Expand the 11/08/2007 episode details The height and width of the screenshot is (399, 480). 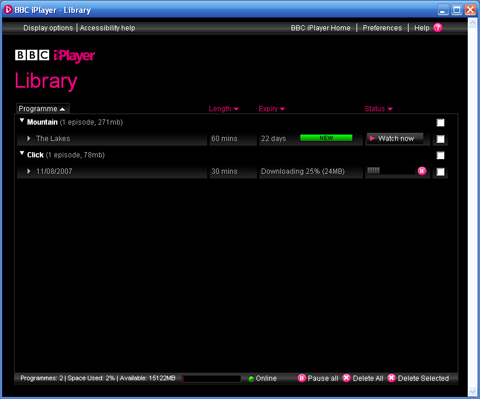29,171
